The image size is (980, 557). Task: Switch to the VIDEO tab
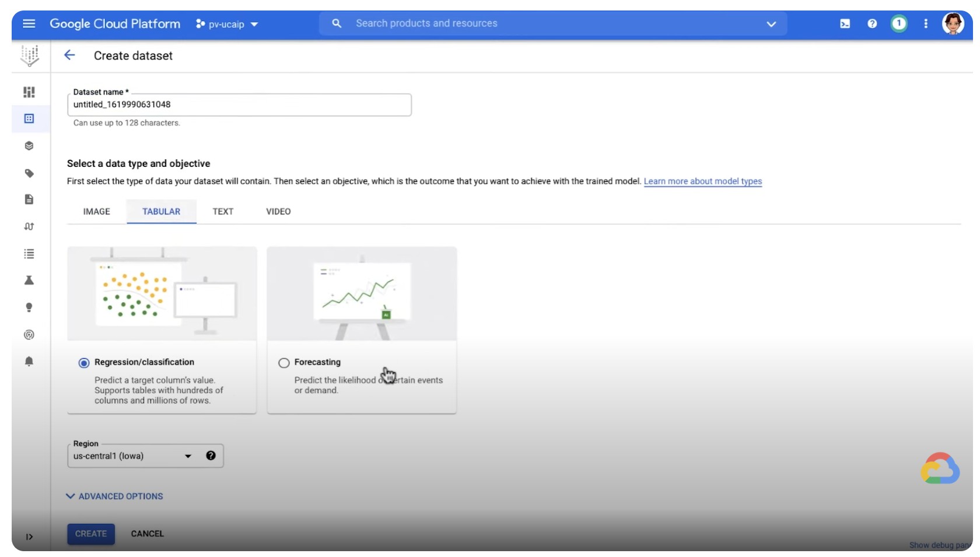pos(278,212)
